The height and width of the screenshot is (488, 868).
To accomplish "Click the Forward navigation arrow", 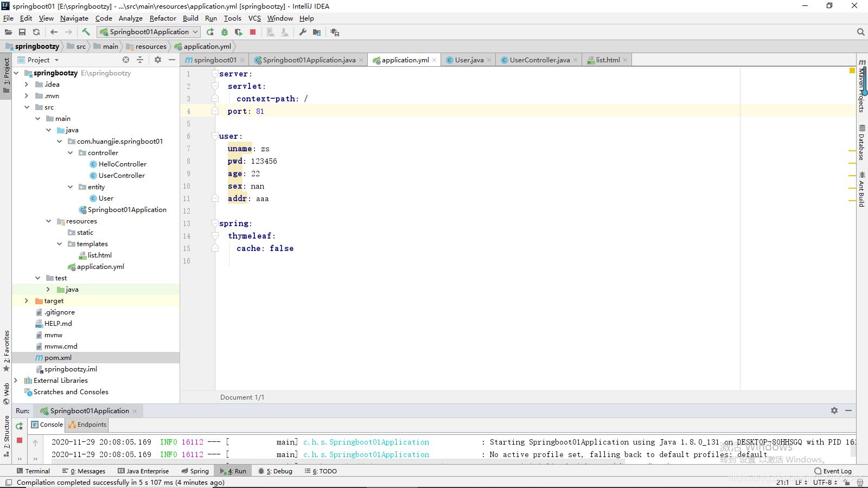I will (x=68, y=32).
